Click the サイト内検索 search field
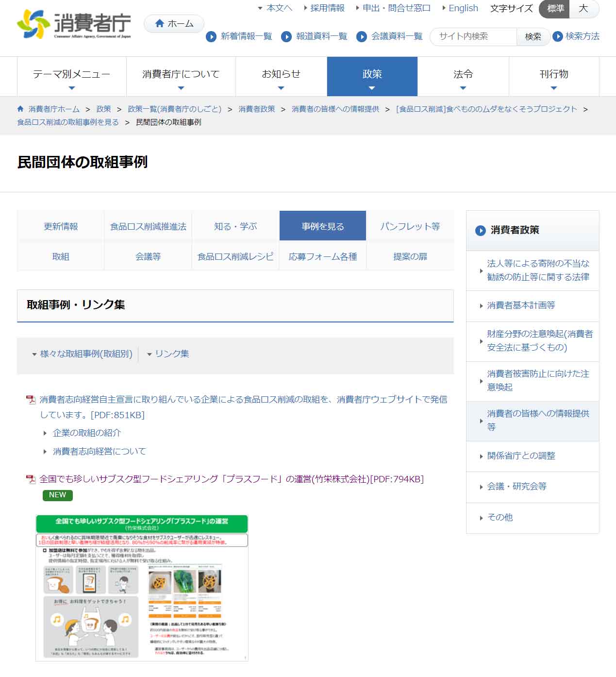The image size is (616, 677). [473, 36]
